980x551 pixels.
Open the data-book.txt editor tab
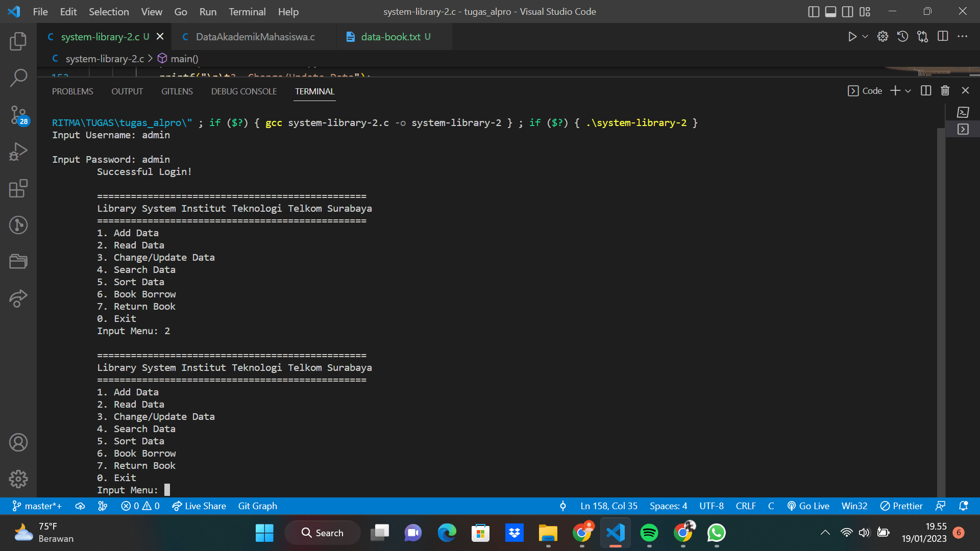coord(390,37)
